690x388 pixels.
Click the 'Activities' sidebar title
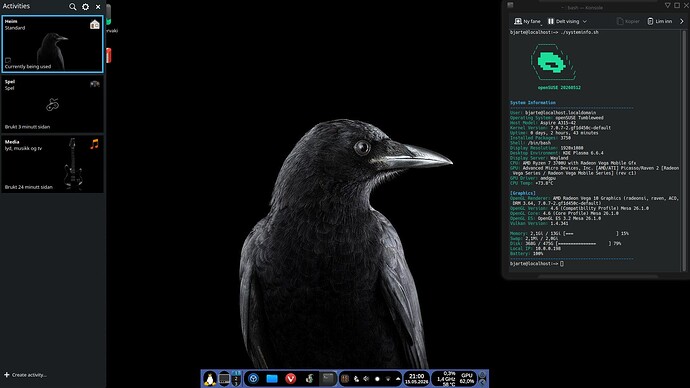tap(16, 6)
